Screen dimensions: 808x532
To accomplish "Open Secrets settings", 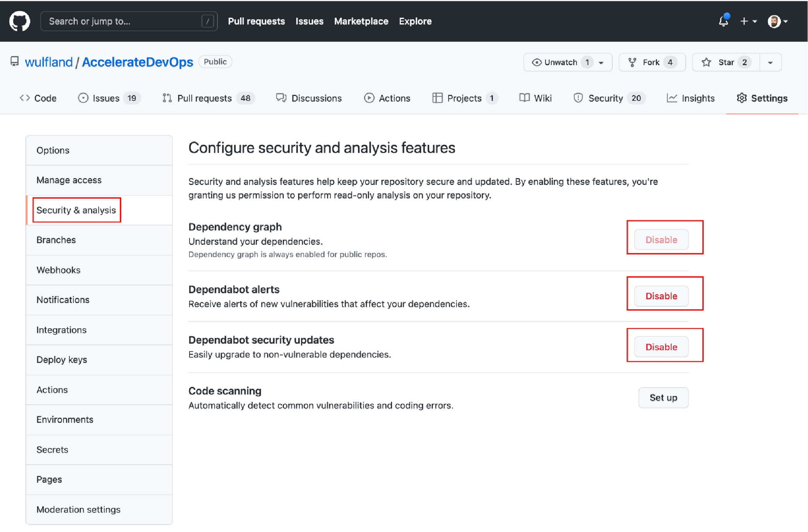I will click(x=99, y=450).
